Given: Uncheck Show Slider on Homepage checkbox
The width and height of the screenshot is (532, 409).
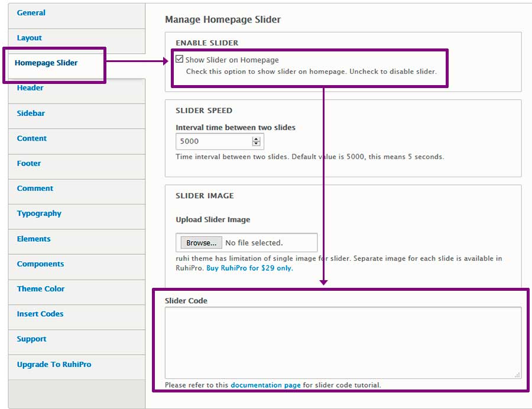Looking at the screenshot, I should coord(180,59).
